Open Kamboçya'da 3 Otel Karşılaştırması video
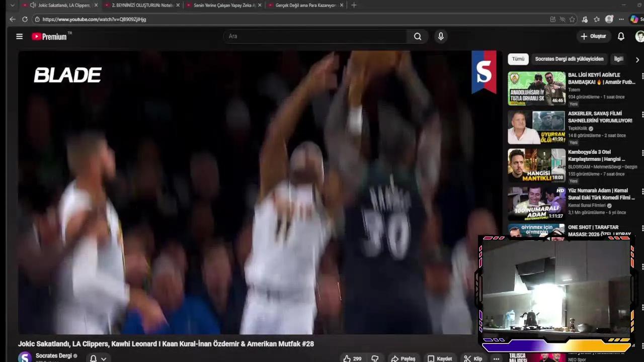644x362 pixels. [597, 155]
